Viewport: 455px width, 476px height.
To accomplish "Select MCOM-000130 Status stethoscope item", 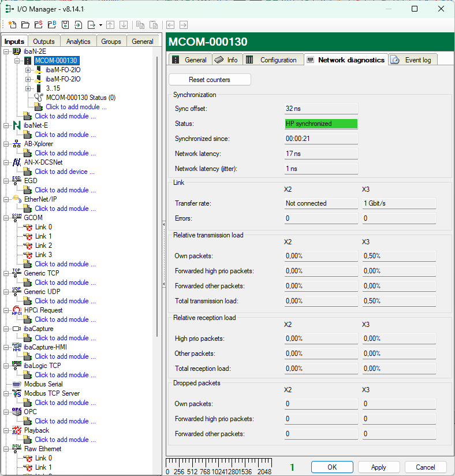I will click(x=39, y=98).
